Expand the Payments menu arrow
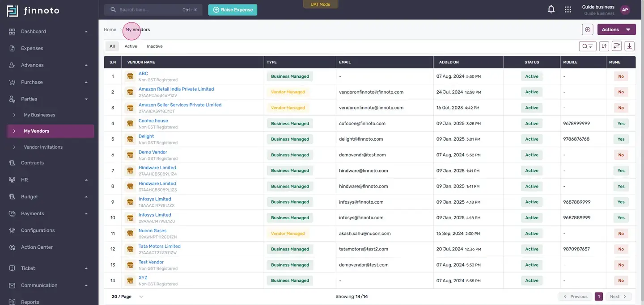644x305 pixels. 86,213
